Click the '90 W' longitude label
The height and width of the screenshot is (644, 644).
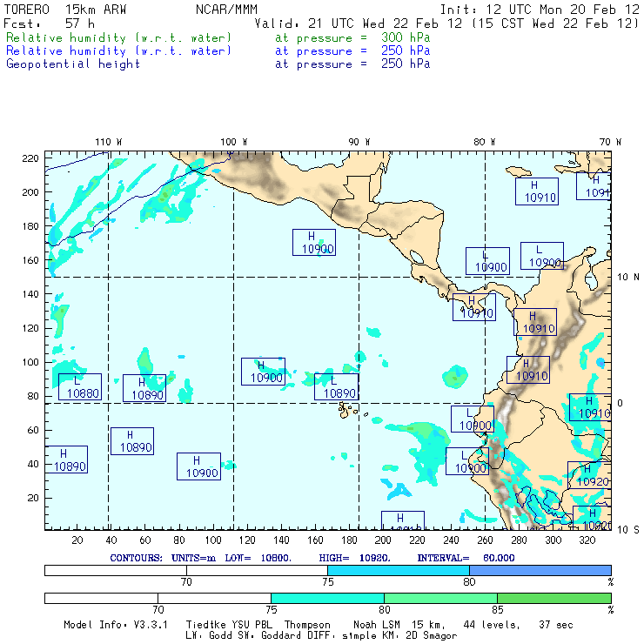pyautogui.click(x=359, y=142)
